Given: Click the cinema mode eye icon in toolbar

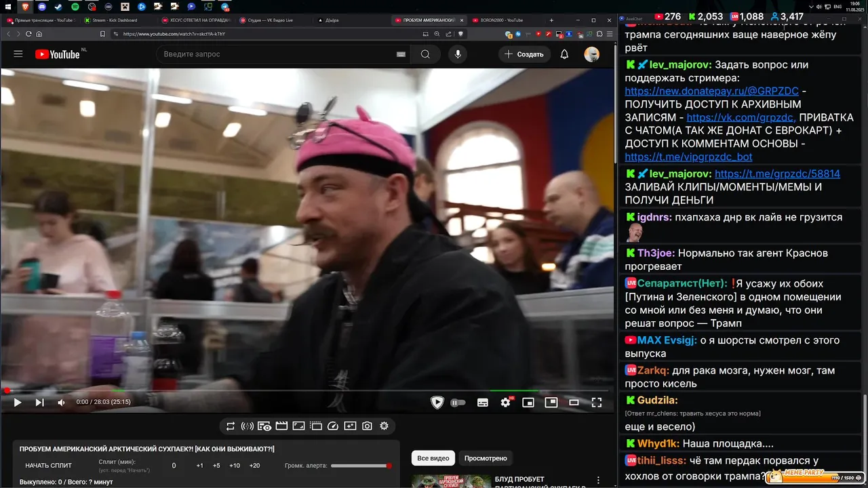Looking at the screenshot, I should coord(264,426).
